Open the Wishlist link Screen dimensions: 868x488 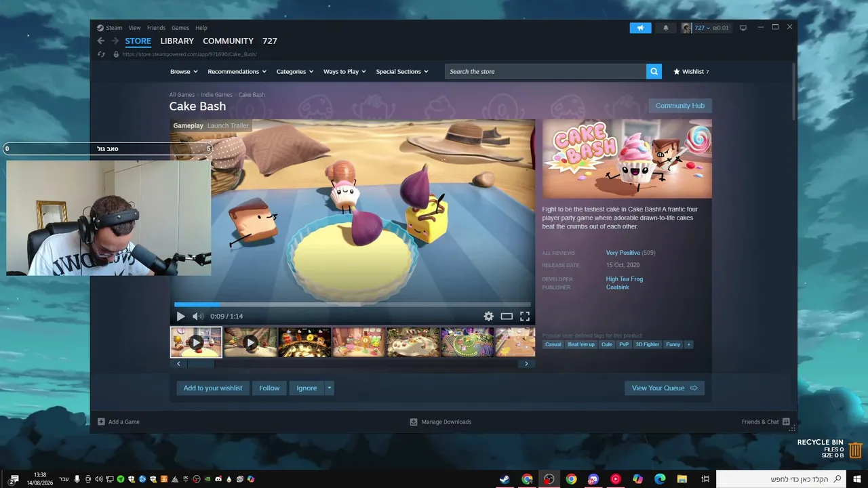(x=691, y=71)
